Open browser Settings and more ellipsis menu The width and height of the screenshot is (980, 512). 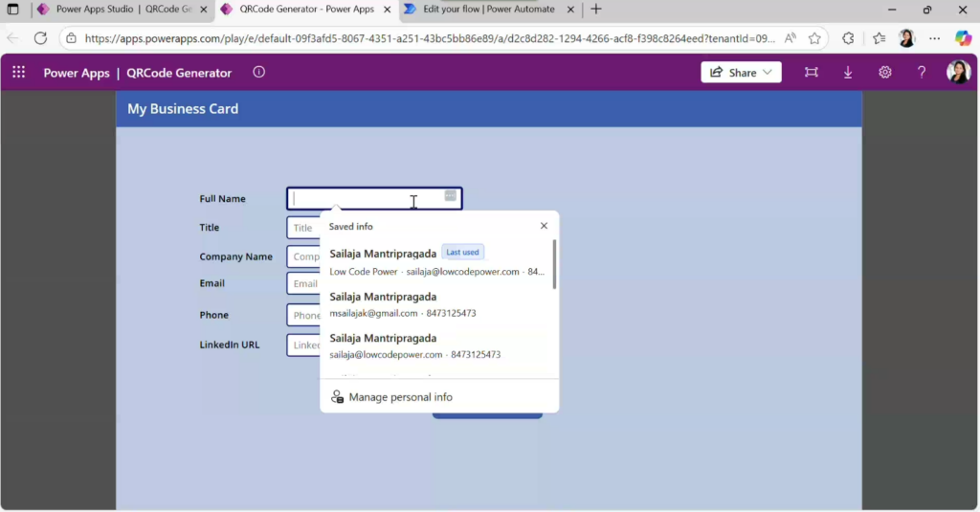coord(935,38)
